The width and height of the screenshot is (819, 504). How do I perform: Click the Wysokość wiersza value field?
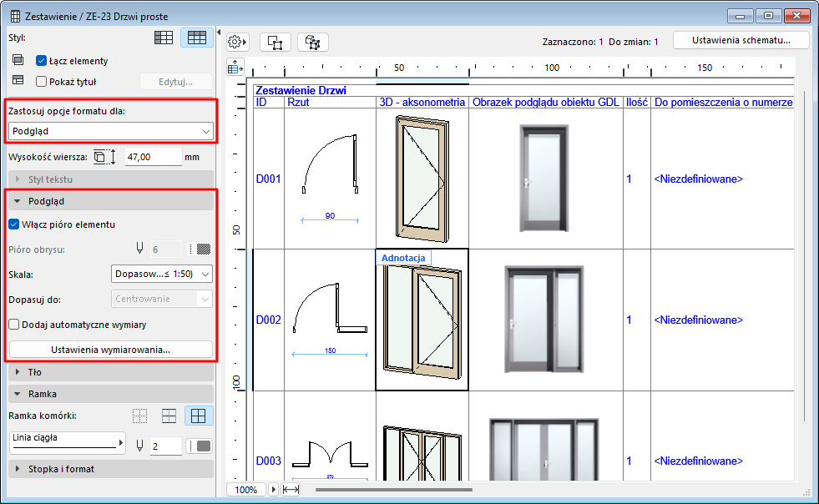(x=153, y=156)
